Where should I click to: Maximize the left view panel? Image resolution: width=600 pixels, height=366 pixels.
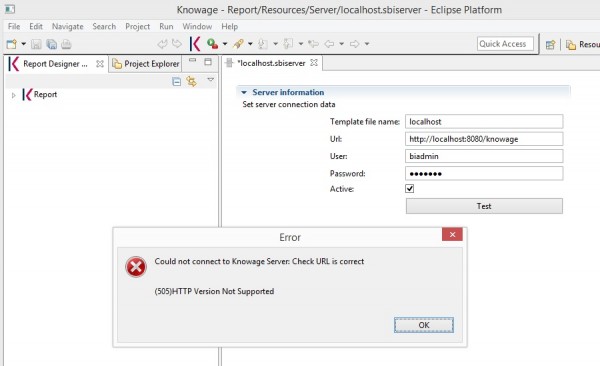coord(208,62)
